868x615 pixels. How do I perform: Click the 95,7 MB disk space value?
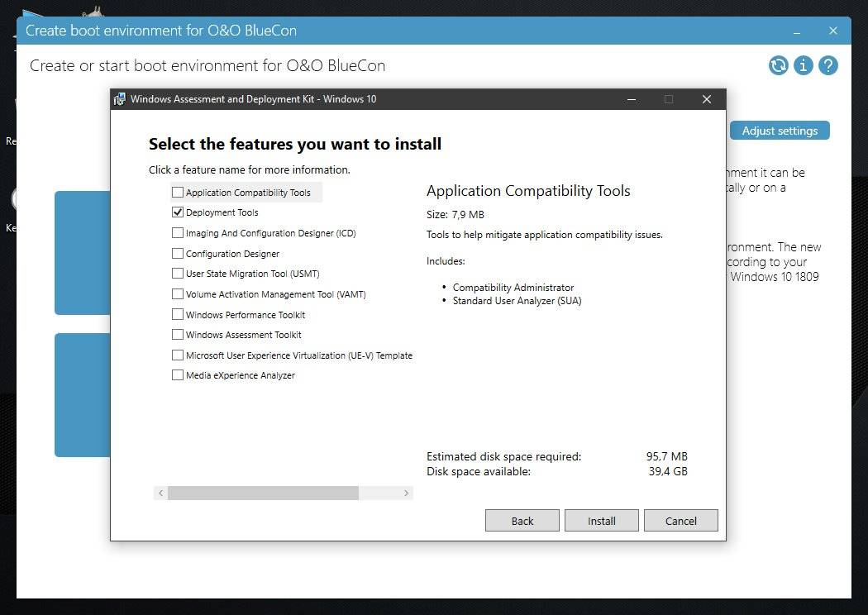[x=666, y=456]
